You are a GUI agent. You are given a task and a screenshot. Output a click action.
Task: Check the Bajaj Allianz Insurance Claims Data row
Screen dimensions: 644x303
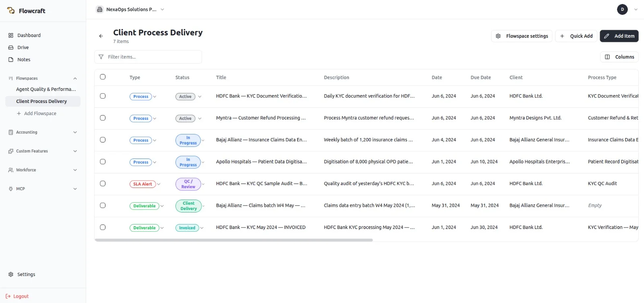(x=103, y=140)
